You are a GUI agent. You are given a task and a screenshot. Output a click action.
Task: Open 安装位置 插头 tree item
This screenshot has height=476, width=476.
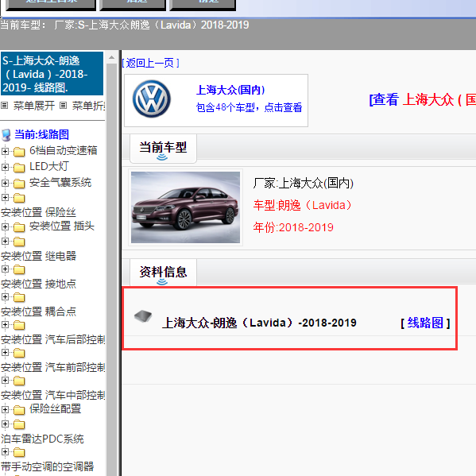pyautogui.click(x=62, y=226)
